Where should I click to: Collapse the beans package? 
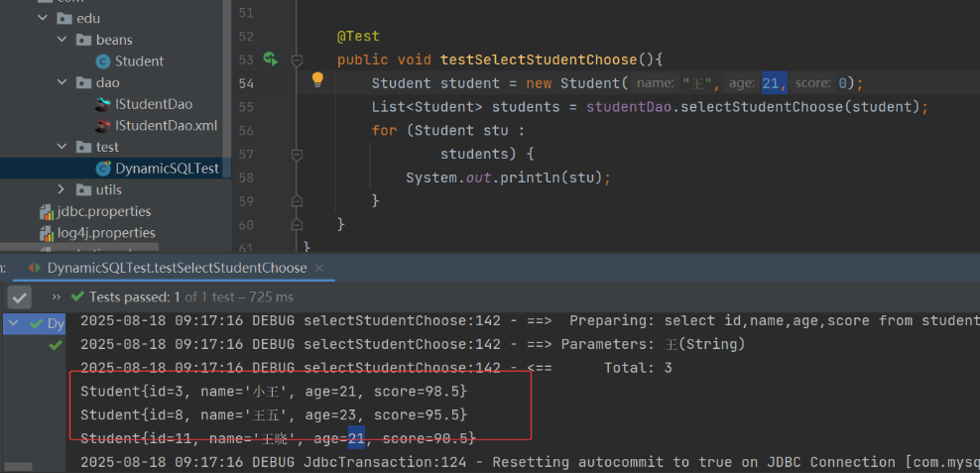point(61,40)
